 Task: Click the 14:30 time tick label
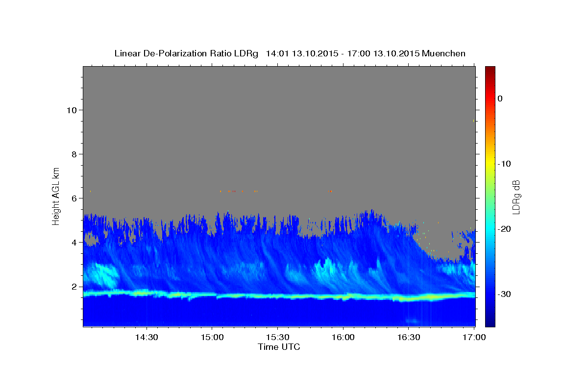(146, 337)
